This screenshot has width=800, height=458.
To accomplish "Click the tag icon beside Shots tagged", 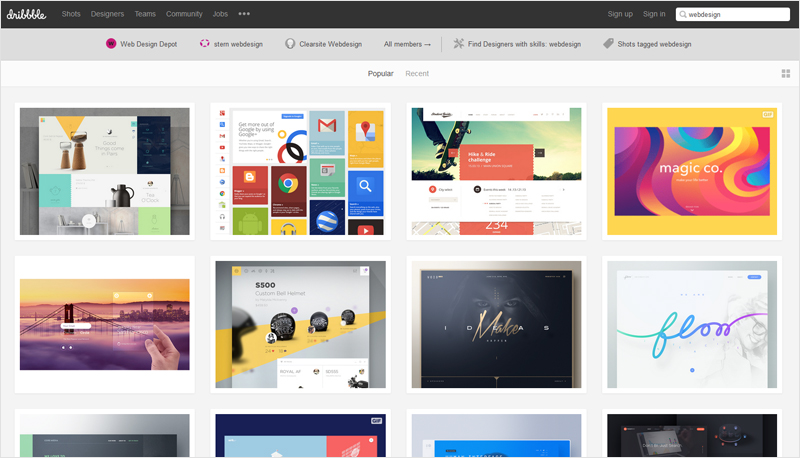I will point(608,43).
